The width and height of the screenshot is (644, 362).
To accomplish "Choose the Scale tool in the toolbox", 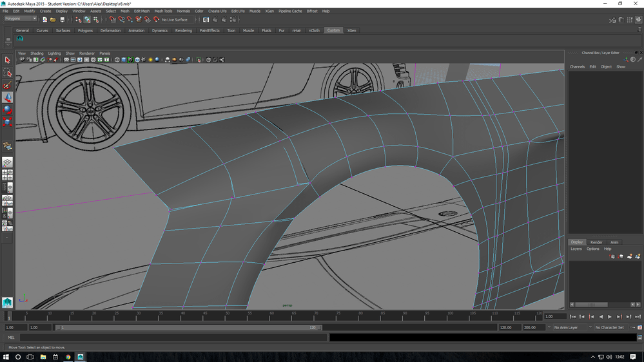I will pyautogui.click(x=7, y=122).
